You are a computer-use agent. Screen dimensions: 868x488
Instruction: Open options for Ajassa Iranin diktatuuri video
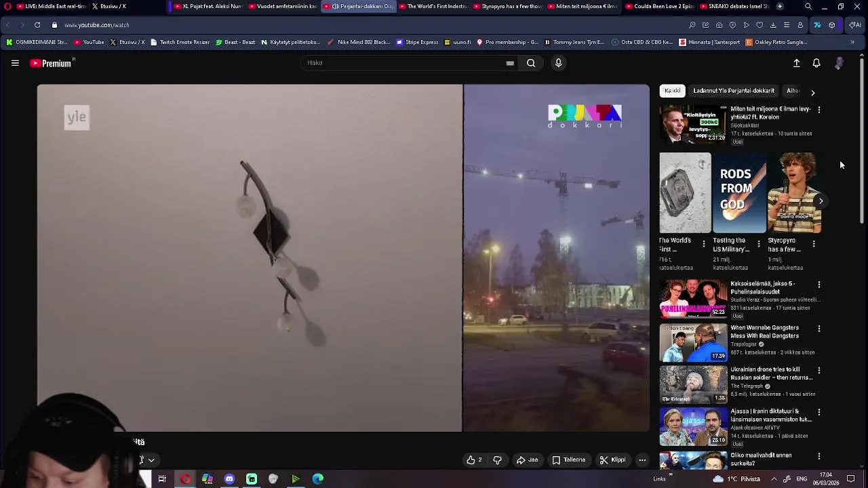pyautogui.click(x=818, y=412)
